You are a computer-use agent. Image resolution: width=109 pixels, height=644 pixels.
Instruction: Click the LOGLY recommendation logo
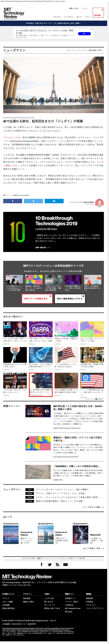click(99, 399)
